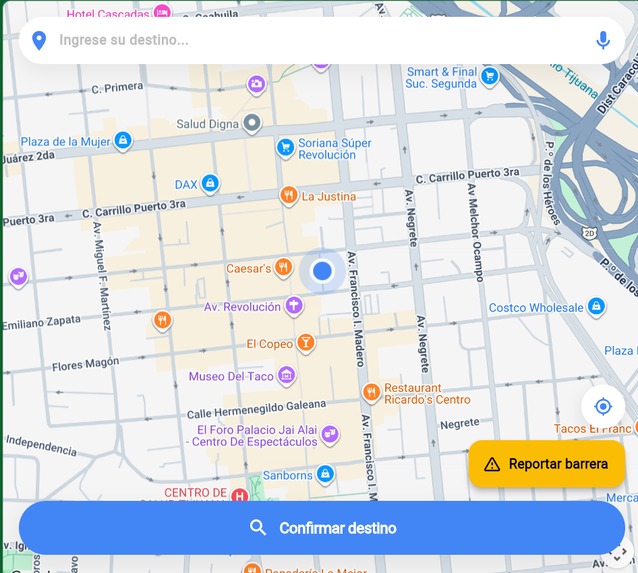Click the 'C. Primera' street label
This screenshot has width=638, height=573.
tap(117, 87)
